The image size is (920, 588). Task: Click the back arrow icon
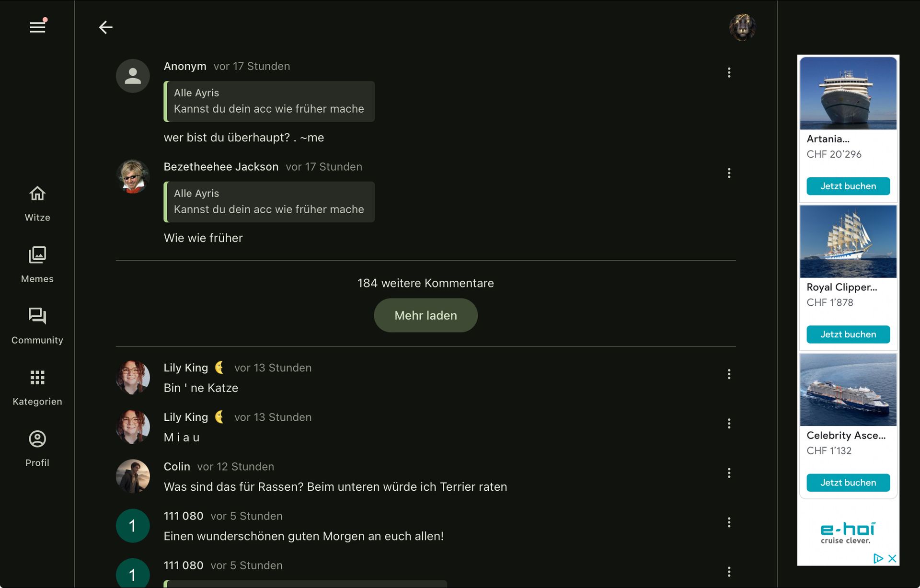(x=105, y=27)
